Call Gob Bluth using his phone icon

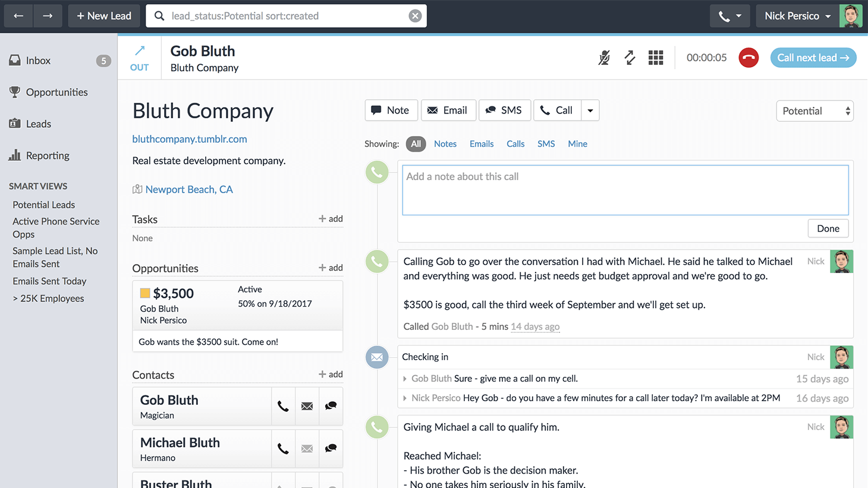tap(283, 407)
